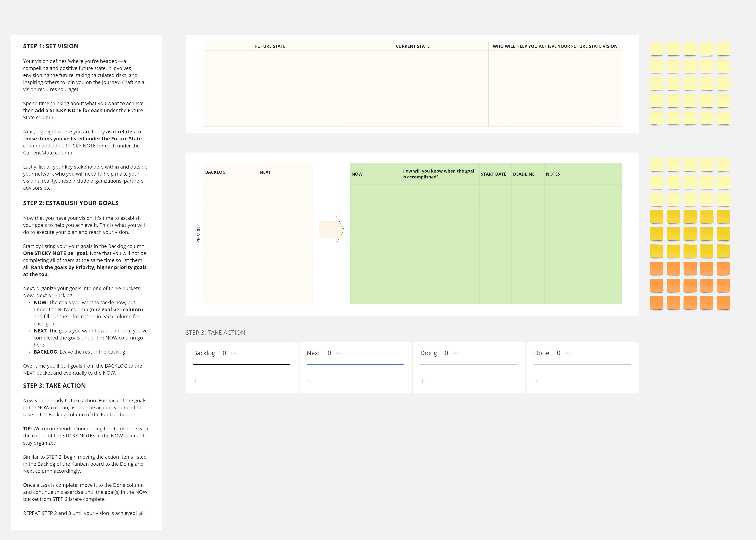The height and width of the screenshot is (540, 756).
Task: Click the NOTES header cell
Action: coord(583,174)
